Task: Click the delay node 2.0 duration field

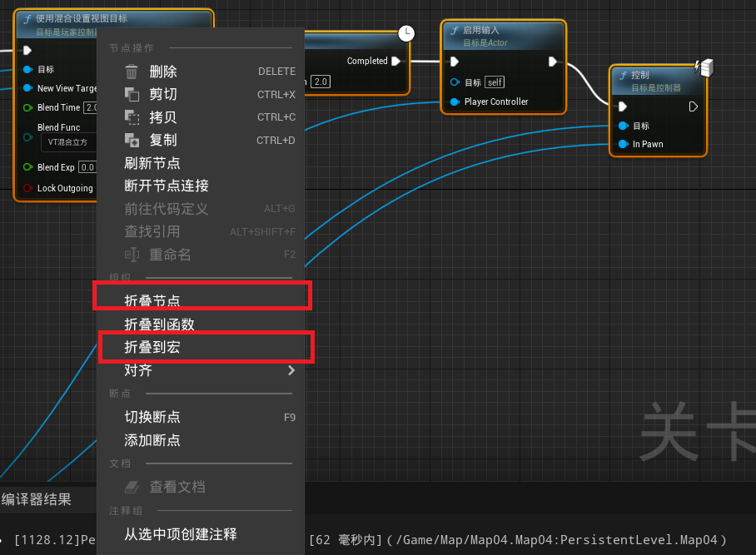Action: click(x=321, y=82)
